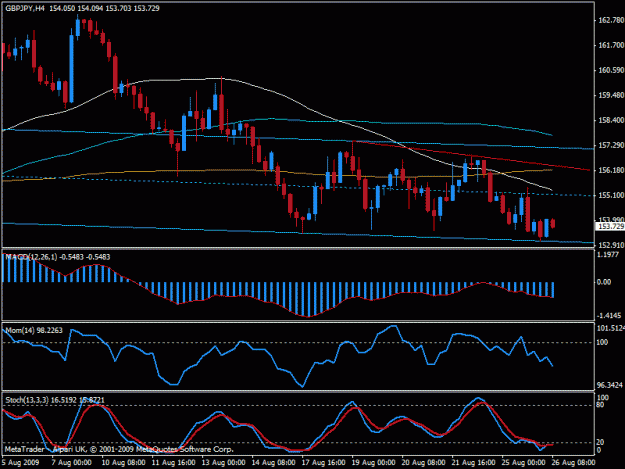Click the 158.400 price axis label
625x469 pixels.
[611, 120]
